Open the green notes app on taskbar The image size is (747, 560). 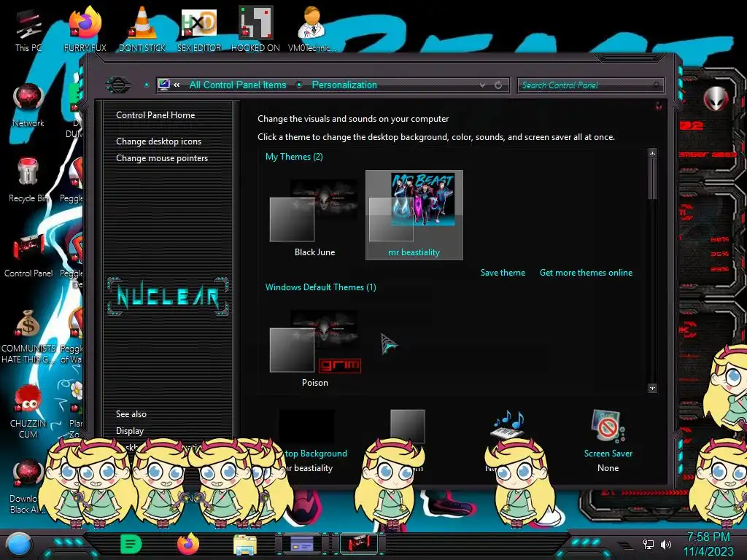[131, 544]
